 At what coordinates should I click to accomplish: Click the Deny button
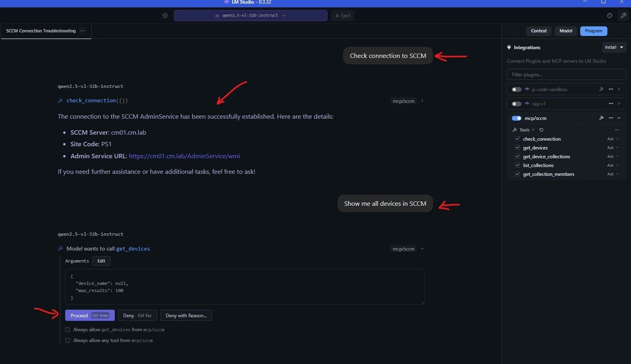tap(137, 316)
